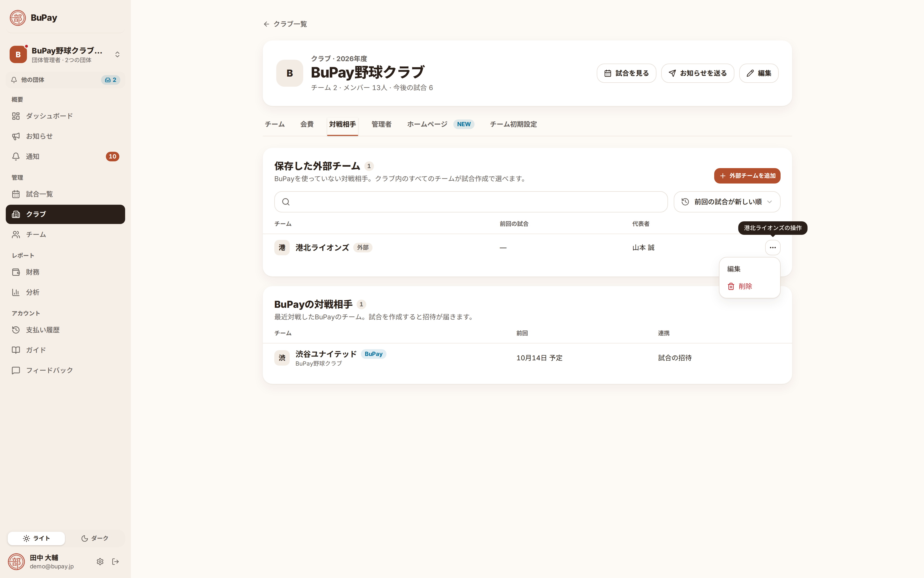
Task: Switch to ライト theme
Action: point(36,538)
